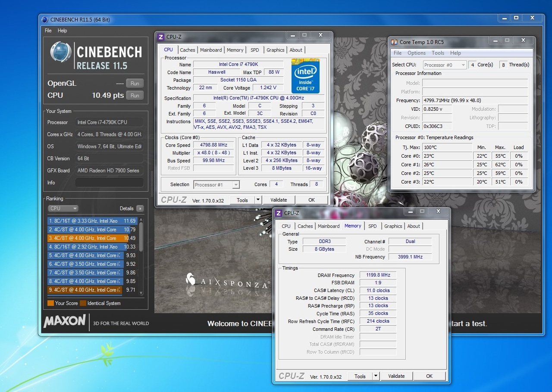Open Cinebench Help menu

click(x=63, y=31)
